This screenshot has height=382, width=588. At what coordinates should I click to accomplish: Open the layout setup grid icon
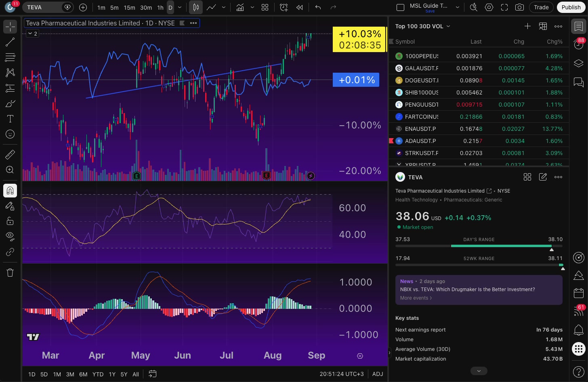pos(265,7)
